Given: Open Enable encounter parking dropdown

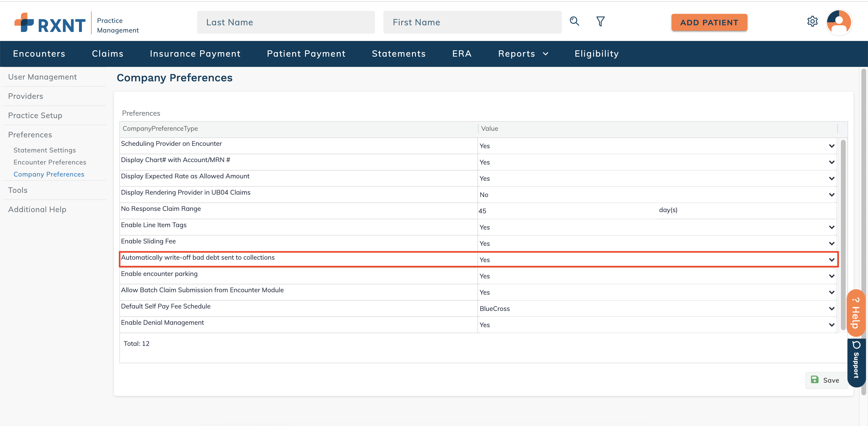Looking at the screenshot, I should (657, 276).
